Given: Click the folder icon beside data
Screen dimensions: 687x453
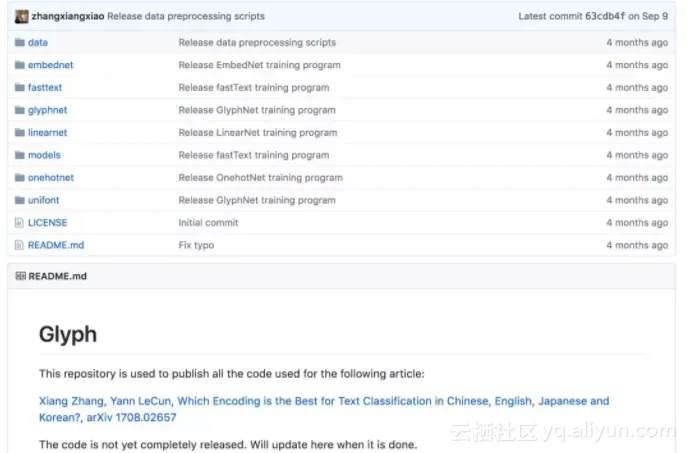Looking at the screenshot, I should click(19, 43).
